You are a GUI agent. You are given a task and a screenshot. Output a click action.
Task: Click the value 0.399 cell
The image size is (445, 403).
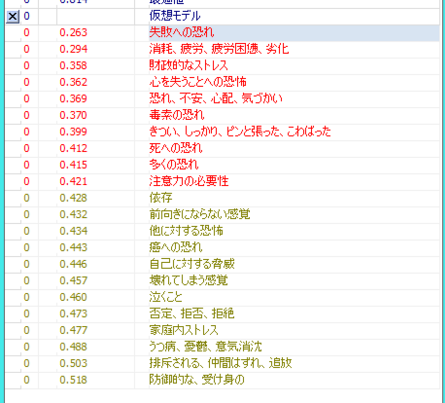pyautogui.click(x=73, y=132)
